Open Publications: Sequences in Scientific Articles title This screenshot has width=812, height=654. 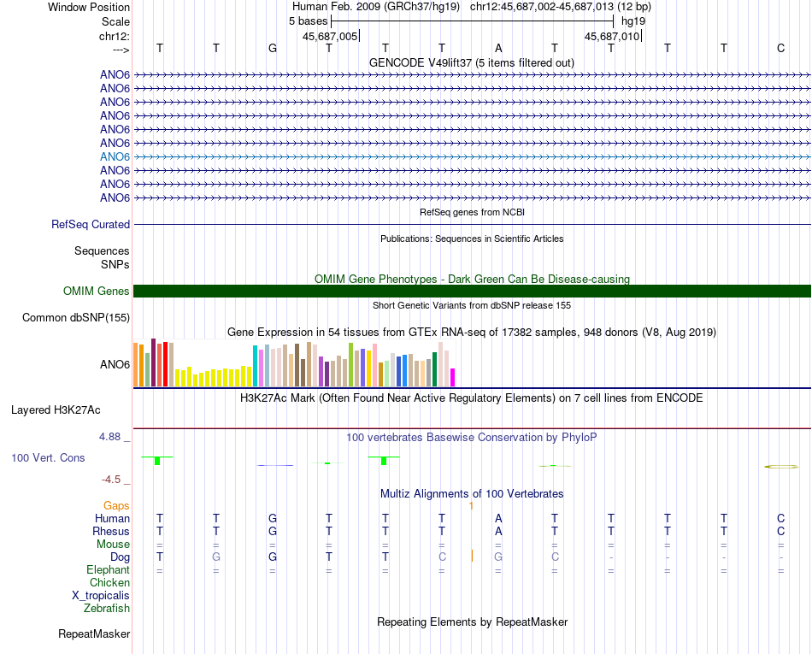coord(472,239)
